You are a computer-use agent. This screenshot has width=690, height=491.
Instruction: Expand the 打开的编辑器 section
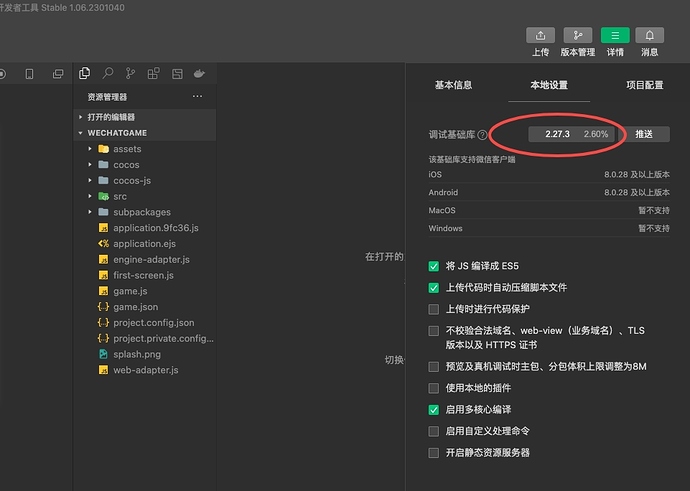tap(81, 117)
